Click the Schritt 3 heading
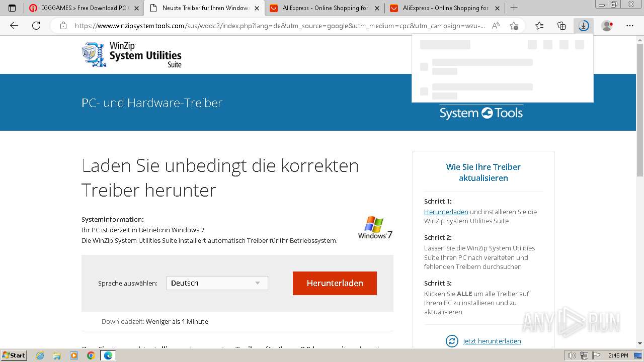The height and width of the screenshot is (362, 644). click(x=438, y=283)
